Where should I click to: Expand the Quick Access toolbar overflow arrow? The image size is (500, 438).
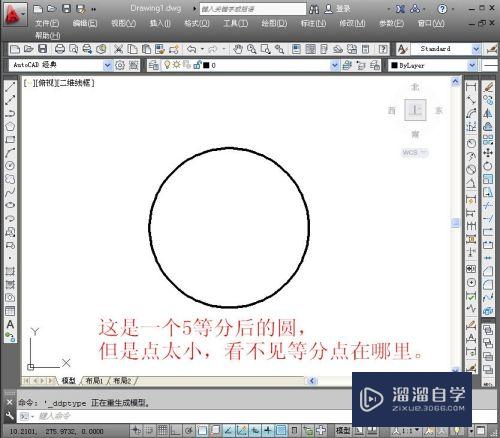(x=93, y=9)
